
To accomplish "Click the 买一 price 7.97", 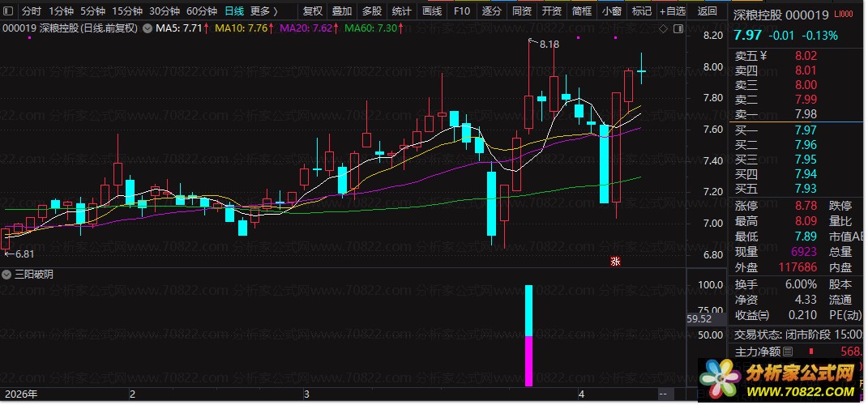I will pos(806,130).
